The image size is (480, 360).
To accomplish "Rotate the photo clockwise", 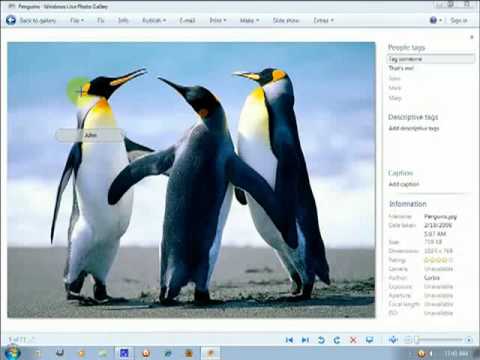I will (337, 340).
